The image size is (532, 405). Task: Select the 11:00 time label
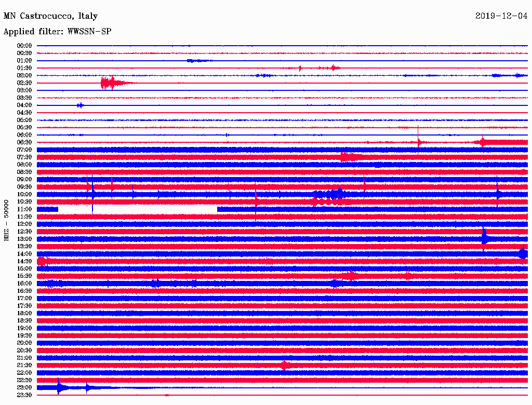(24, 209)
